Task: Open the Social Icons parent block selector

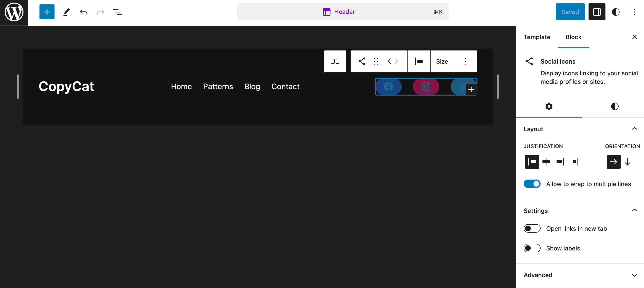Action: coord(335,61)
